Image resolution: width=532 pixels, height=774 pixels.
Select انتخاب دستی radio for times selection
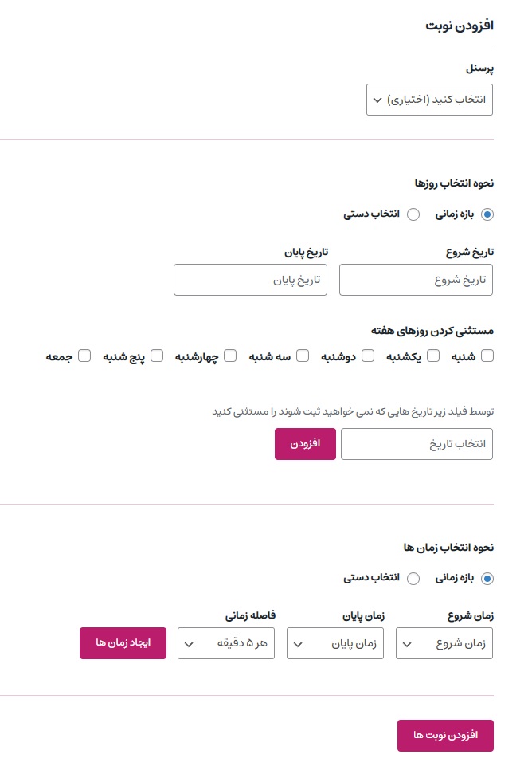tap(413, 578)
